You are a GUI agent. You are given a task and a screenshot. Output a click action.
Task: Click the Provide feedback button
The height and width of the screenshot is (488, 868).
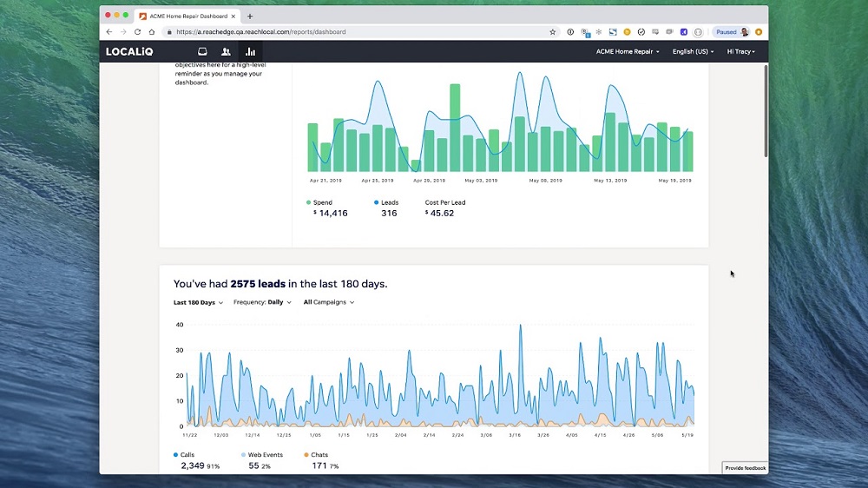pyautogui.click(x=745, y=468)
